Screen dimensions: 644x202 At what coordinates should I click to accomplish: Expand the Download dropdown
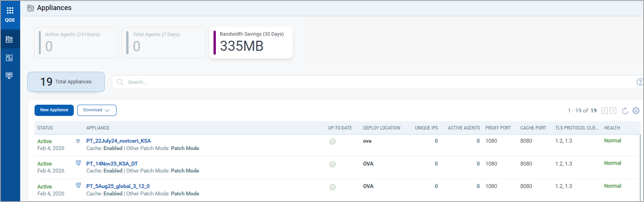[x=97, y=110]
